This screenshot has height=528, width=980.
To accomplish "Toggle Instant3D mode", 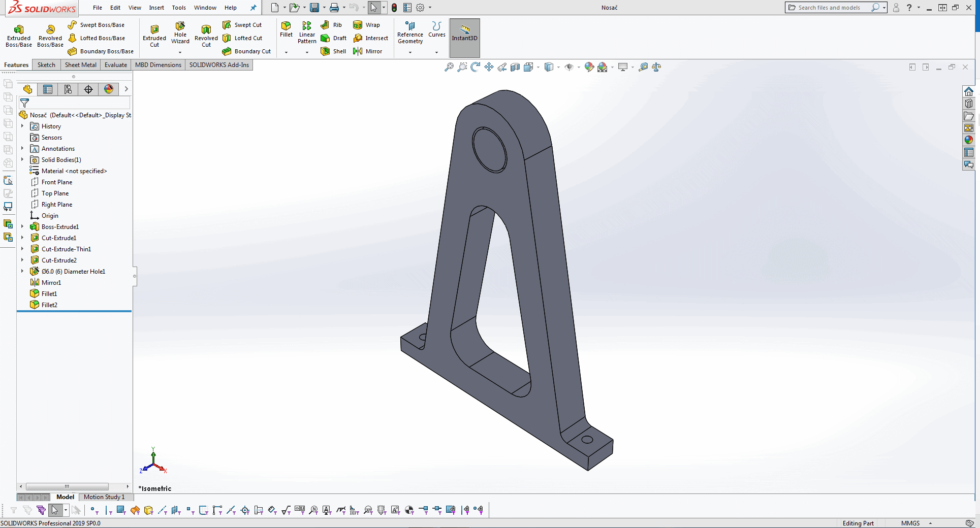I will [464, 38].
